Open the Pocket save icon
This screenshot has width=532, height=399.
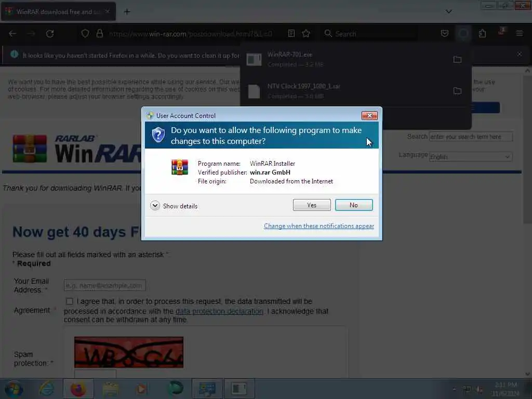point(445,34)
